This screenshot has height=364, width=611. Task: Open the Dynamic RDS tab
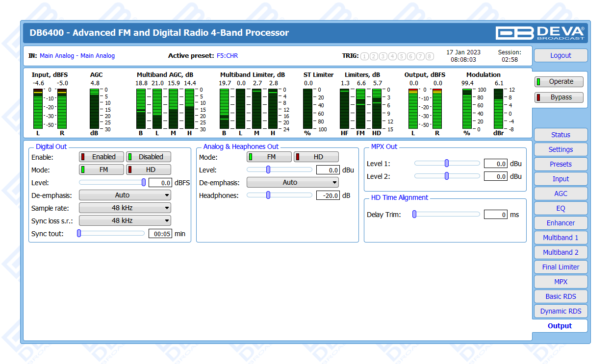pyautogui.click(x=560, y=311)
